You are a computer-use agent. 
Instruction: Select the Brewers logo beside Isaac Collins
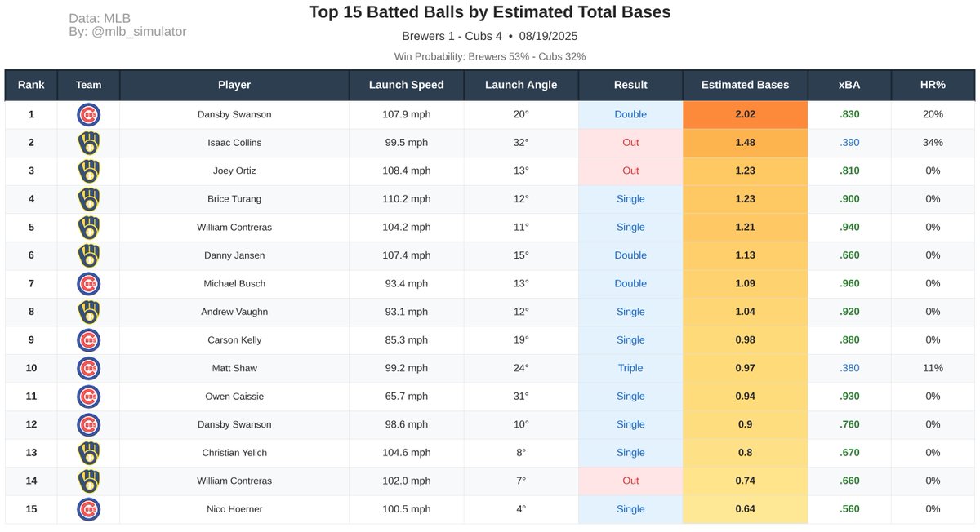88,143
